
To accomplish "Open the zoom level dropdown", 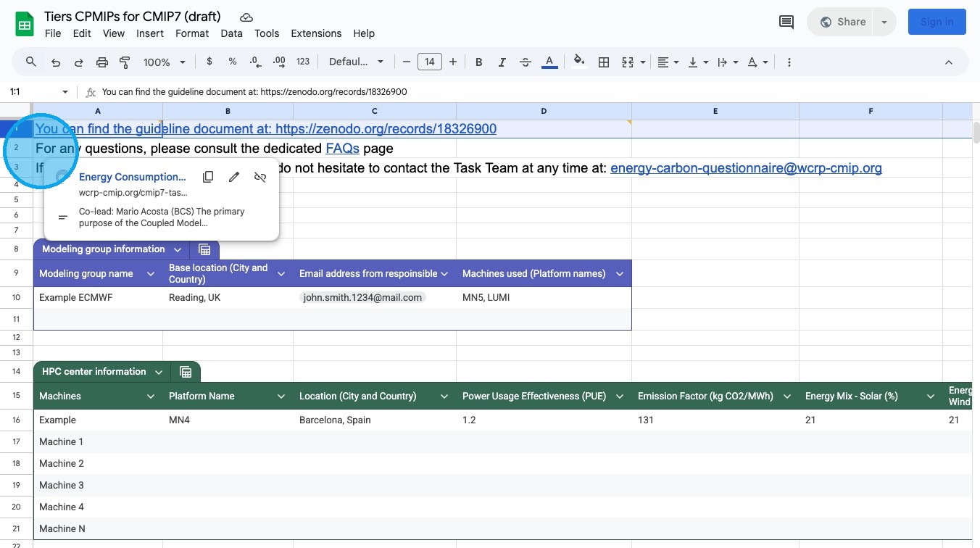I will click(x=165, y=62).
